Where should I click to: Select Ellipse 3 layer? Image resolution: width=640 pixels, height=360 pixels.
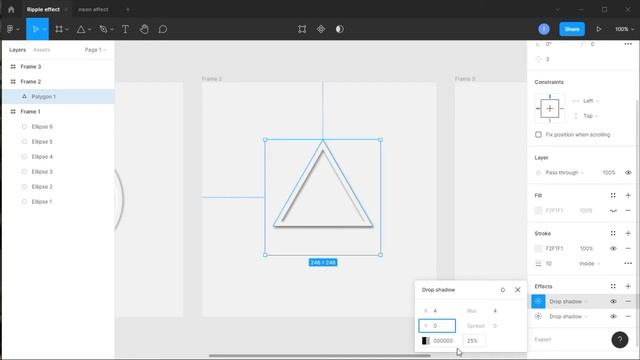pos(58,171)
